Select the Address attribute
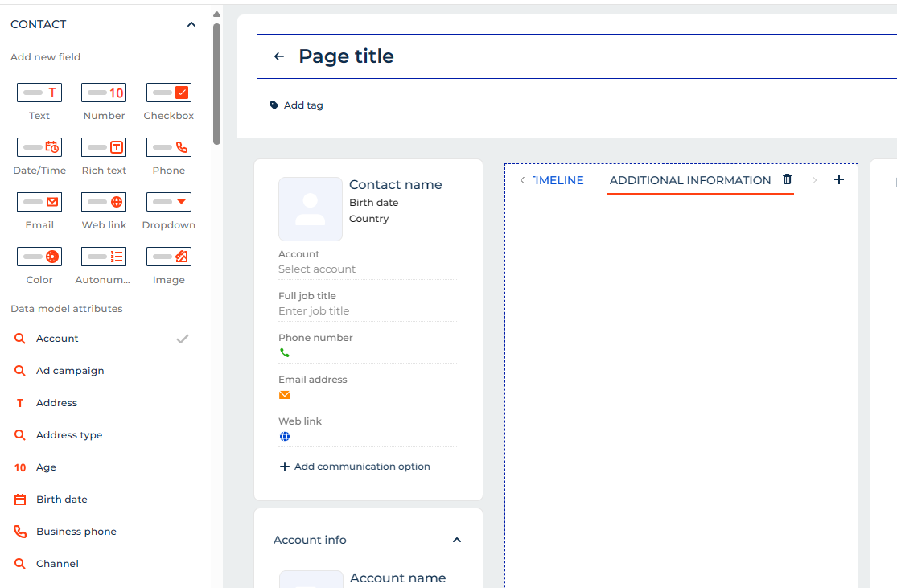897x588 pixels. (56, 403)
